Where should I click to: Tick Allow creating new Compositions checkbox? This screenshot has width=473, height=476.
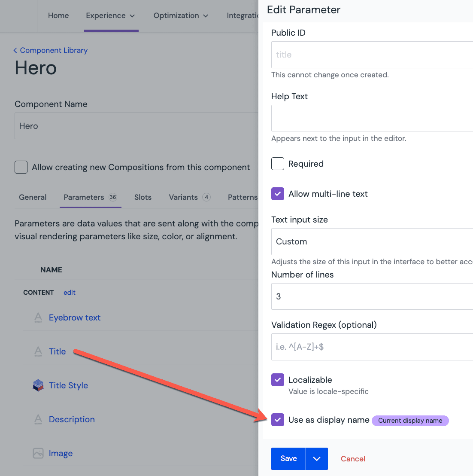21,167
